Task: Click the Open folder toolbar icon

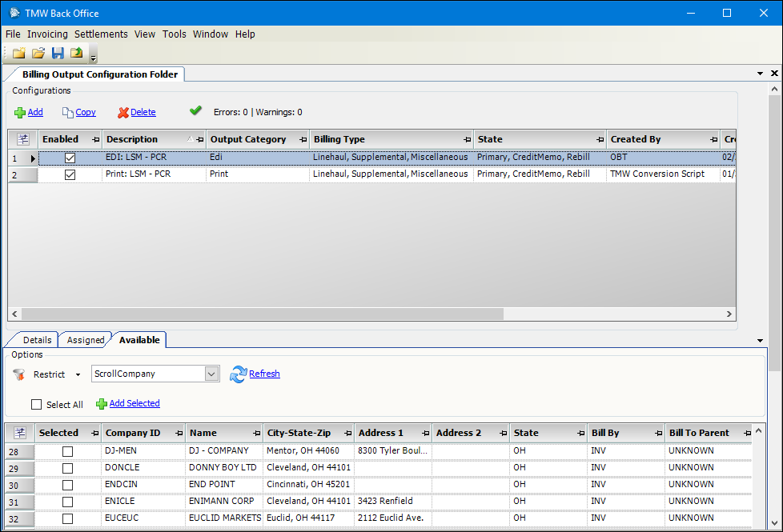Action: click(38, 54)
